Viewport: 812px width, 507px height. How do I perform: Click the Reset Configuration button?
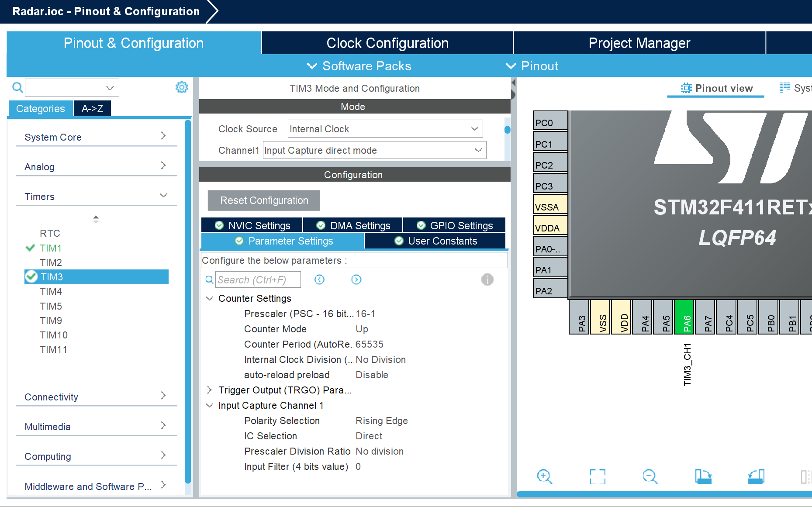tap(264, 200)
